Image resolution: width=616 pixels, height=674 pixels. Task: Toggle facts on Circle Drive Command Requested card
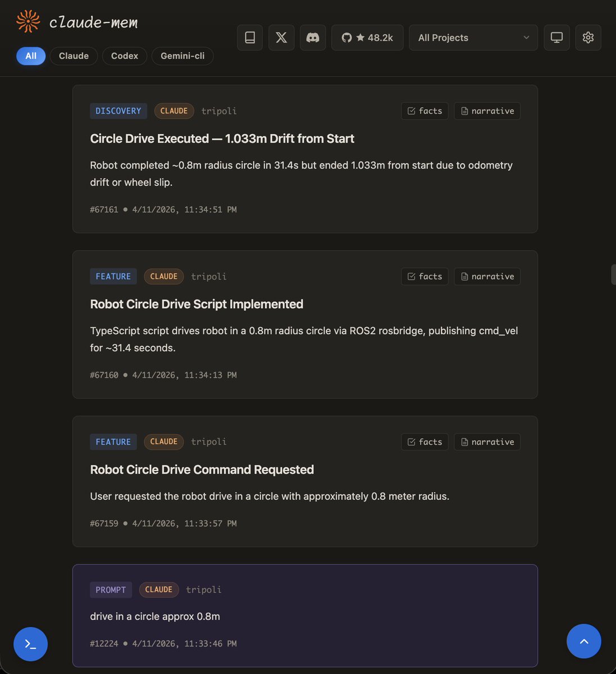tap(425, 442)
